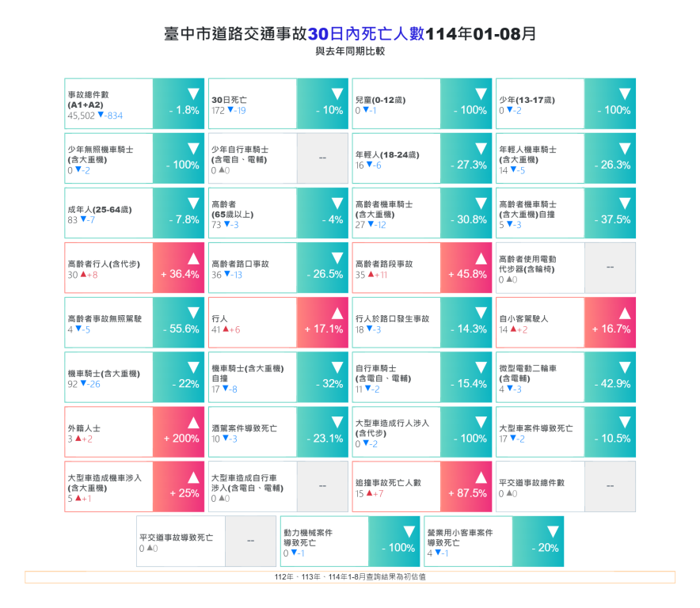The height and width of the screenshot is (608, 700).
Task: Click the down arrow above -55.6%
Action: (x=193, y=312)
